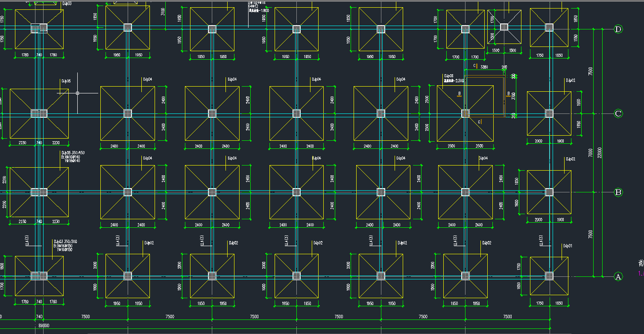Screen dimensions: 644x334
Task: Click the 1900 dimension below axis C DJp02 footing
Action: click(560, 141)
